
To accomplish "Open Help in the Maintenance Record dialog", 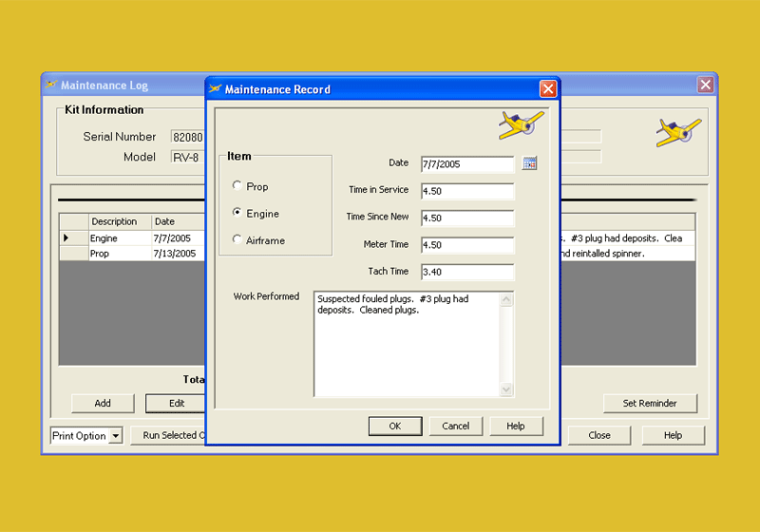I will [x=516, y=427].
